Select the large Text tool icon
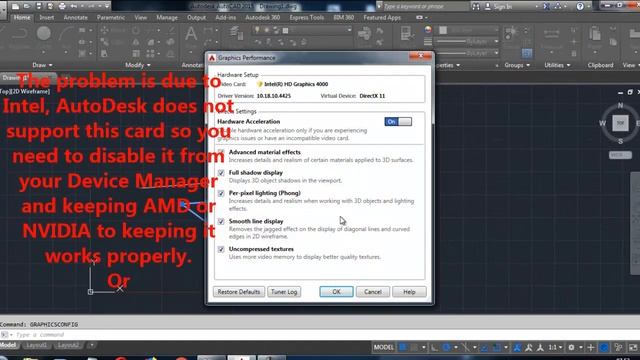The width and height of the screenshot is (640, 360). 191,33
